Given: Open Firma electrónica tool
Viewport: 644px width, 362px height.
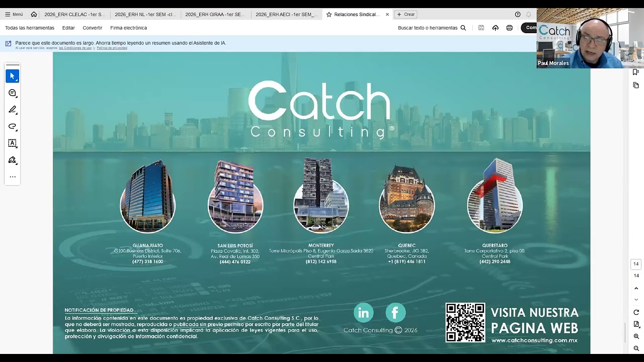Looking at the screenshot, I should coord(129,28).
